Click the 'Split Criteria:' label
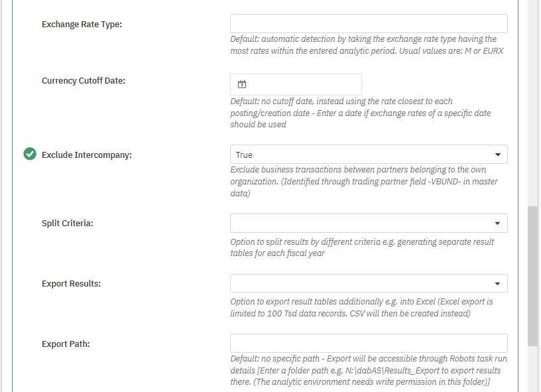This screenshot has width=541, height=392. [68, 224]
